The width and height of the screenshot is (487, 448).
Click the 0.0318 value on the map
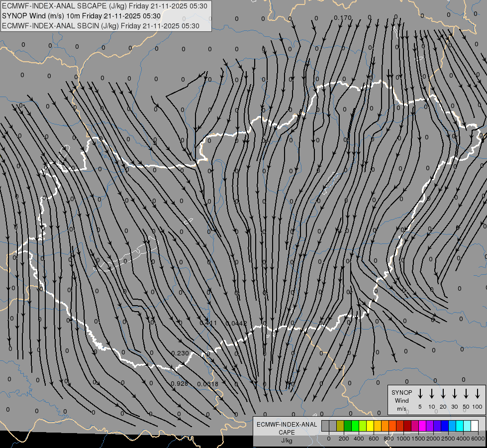point(208,384)
